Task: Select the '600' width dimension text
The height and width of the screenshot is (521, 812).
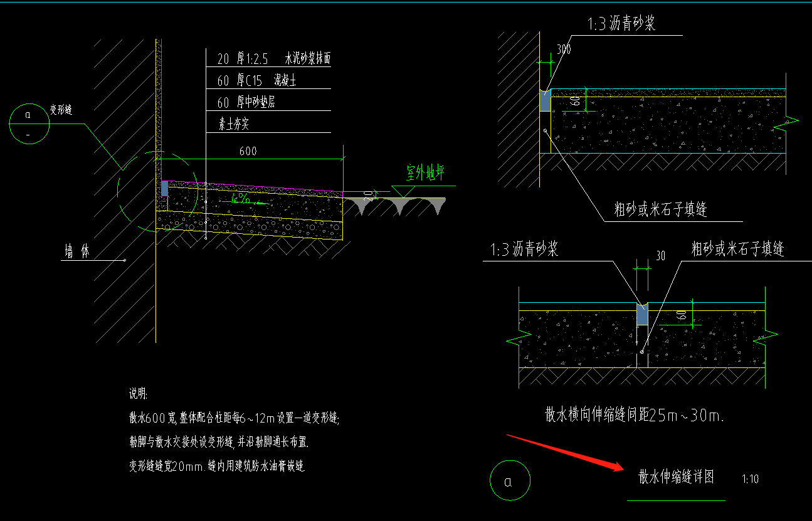Action: point(248,151)
